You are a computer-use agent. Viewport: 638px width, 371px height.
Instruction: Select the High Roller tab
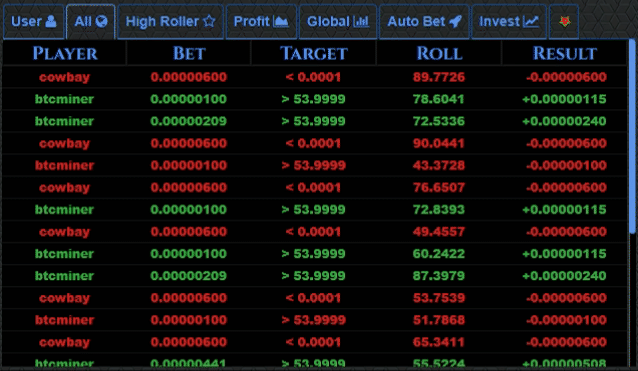click(x=170, y=22)
